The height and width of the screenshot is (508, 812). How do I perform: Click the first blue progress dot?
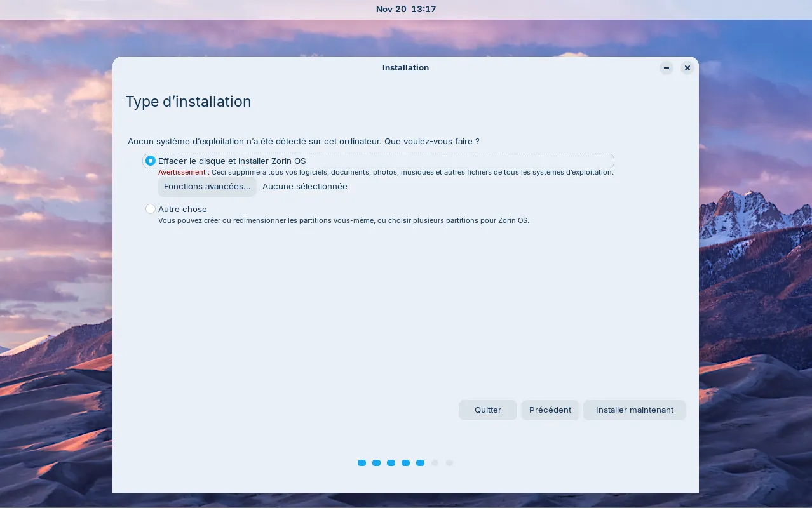point(362,463)
